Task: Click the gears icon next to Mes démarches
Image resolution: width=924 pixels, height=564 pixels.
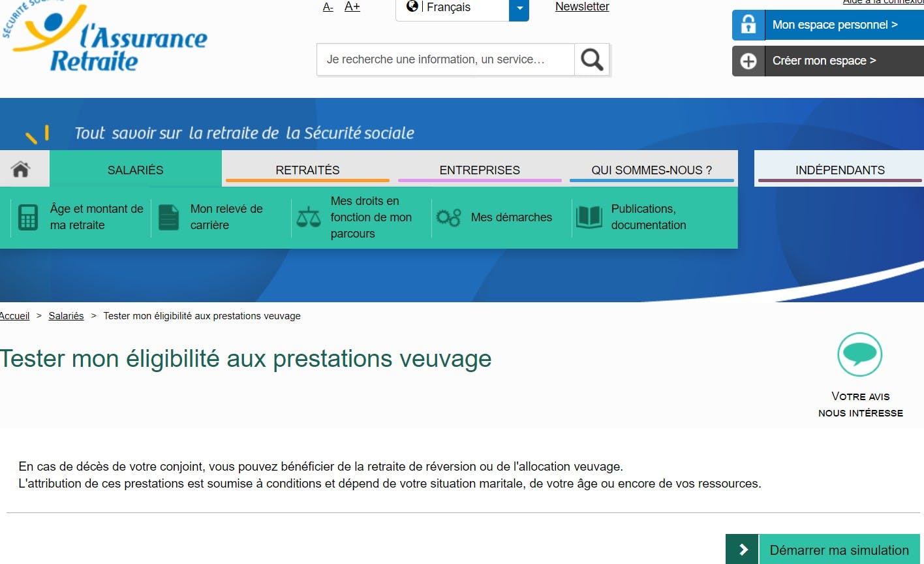Action: pos(449,217)
